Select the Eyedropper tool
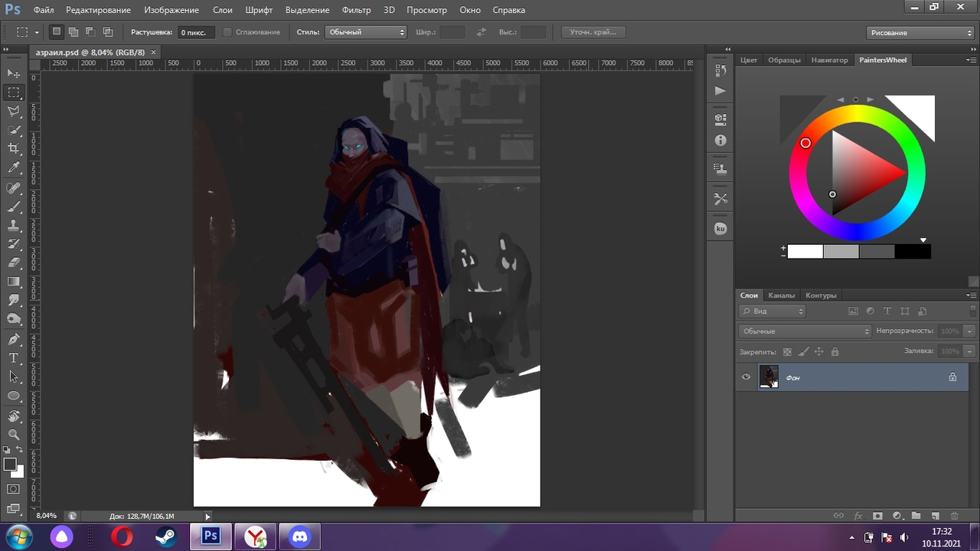Screen dimensions: 980x551 pos(14,168)
